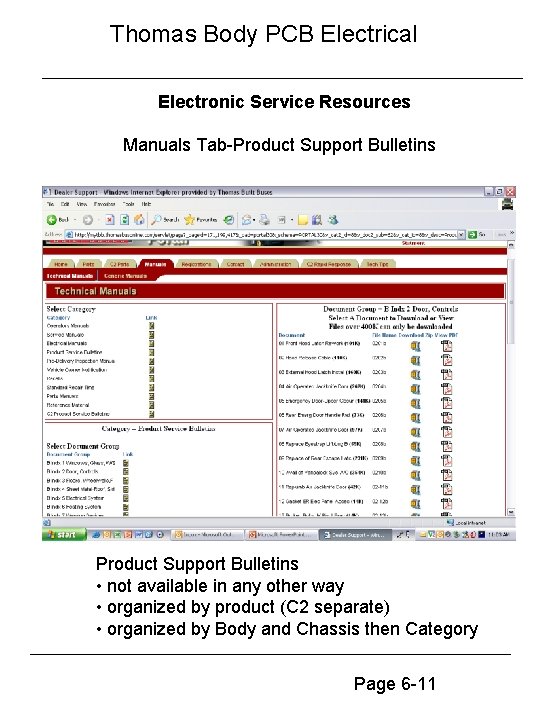Click link icon for B Indx 5 Electrical System
Viewport: 540px width, 720px height.
pyautogui.click(x=125, y=498)
